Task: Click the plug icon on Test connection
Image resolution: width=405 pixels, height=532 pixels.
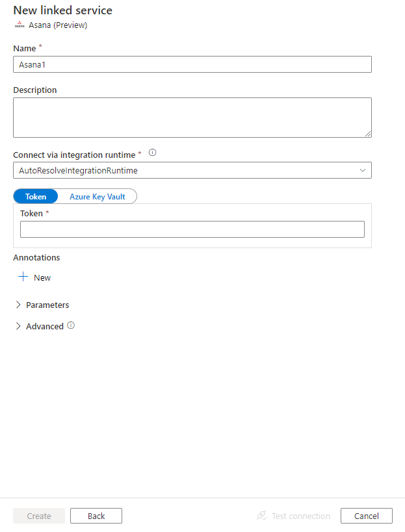Action: pos(261,515)
